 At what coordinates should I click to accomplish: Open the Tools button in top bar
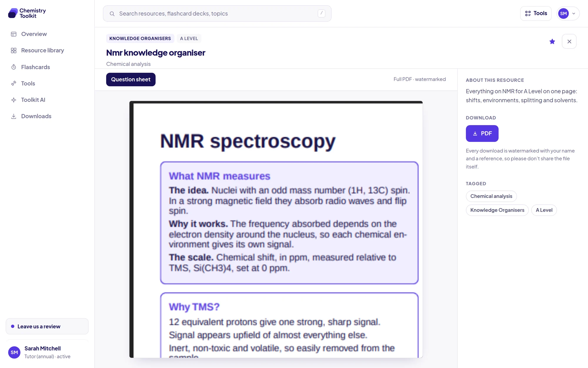[536, 14]
